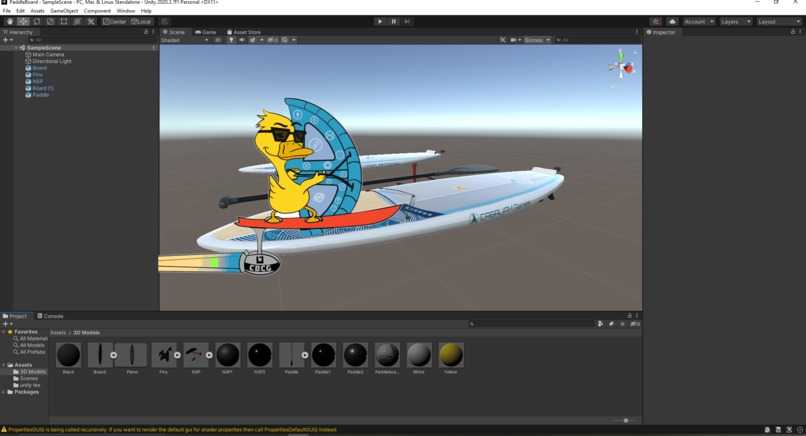Open the File menu
This screenshot has width=806, height=436.
(x=7, y=11)
